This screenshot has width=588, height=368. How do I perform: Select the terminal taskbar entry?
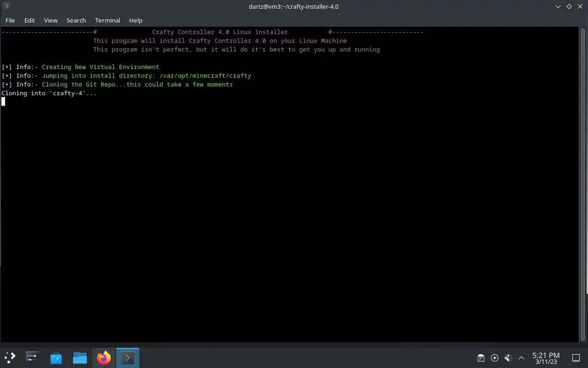[128, 357]
